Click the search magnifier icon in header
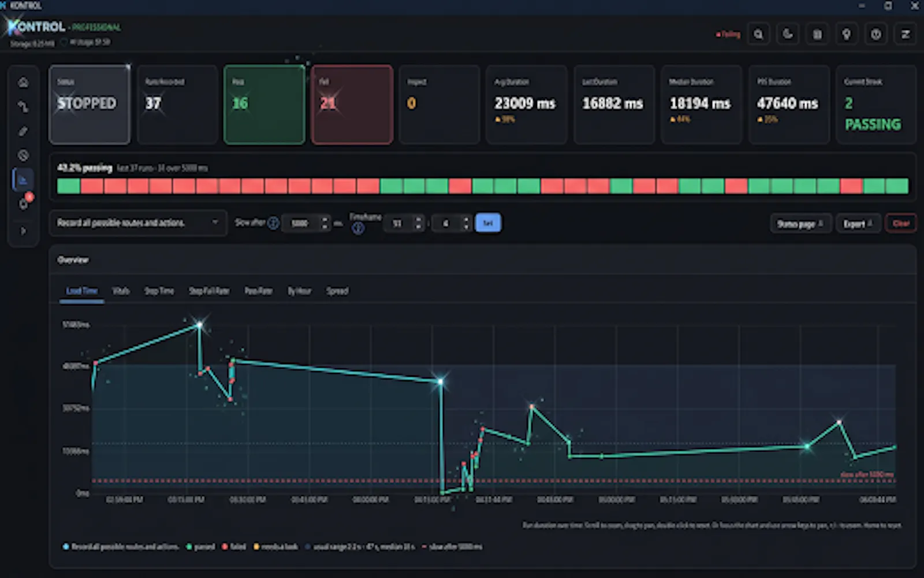This screenshot has height=578, width=924. click(758, 34)
